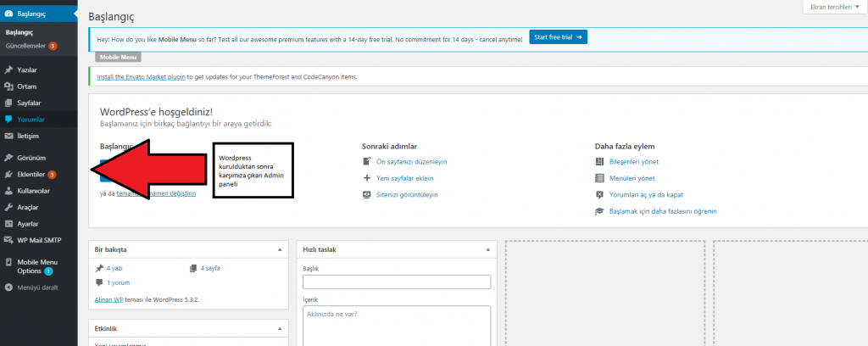Open the 4 yazı link
868x346 pixels.
(114, 268)
